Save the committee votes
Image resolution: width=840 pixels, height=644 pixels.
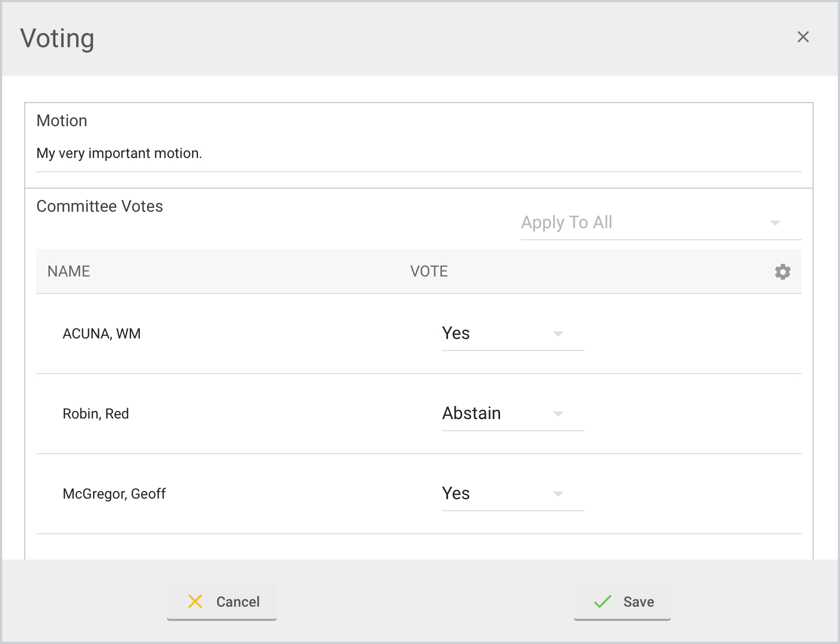click(622, 602)
